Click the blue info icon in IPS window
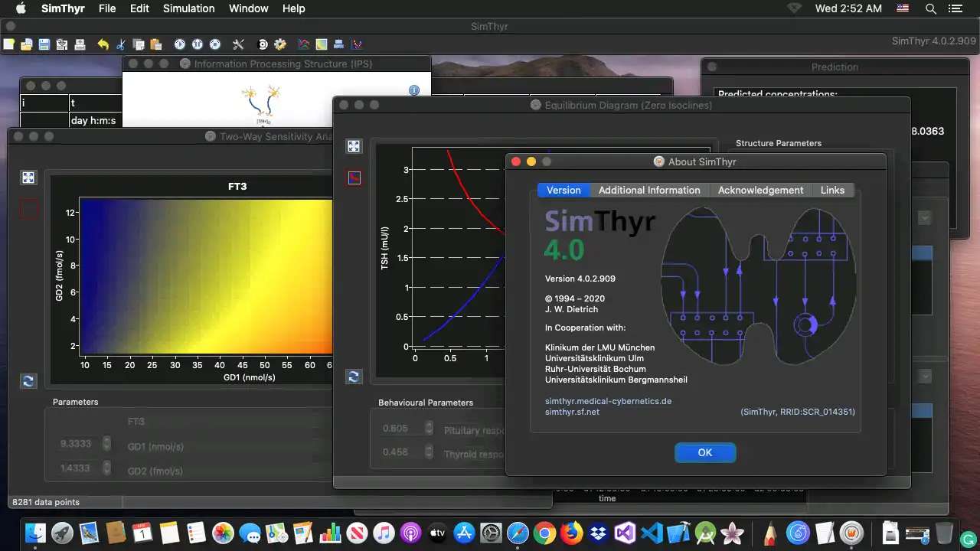The image size is (980, 551). (x=414, y=90)
